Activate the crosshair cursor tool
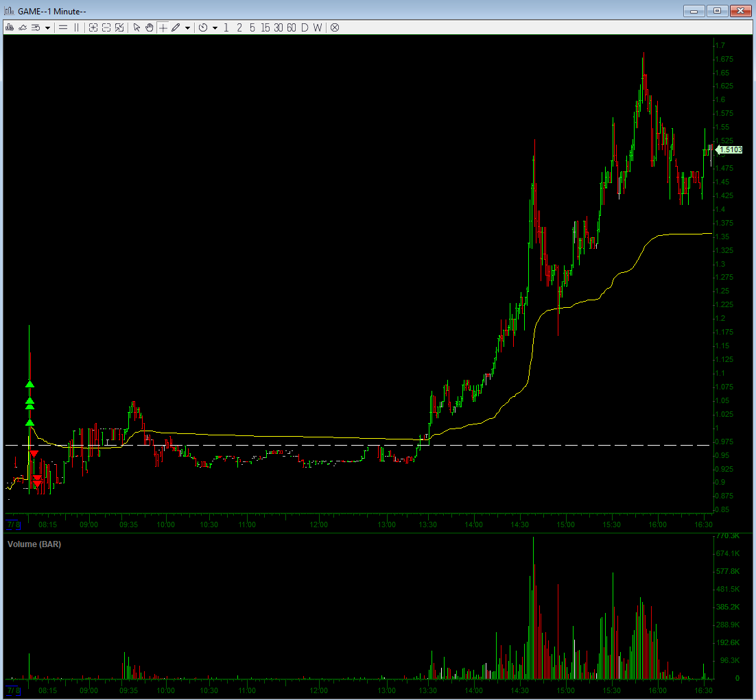The width and height of the screenshot is (756, 700). pos(163,28)
